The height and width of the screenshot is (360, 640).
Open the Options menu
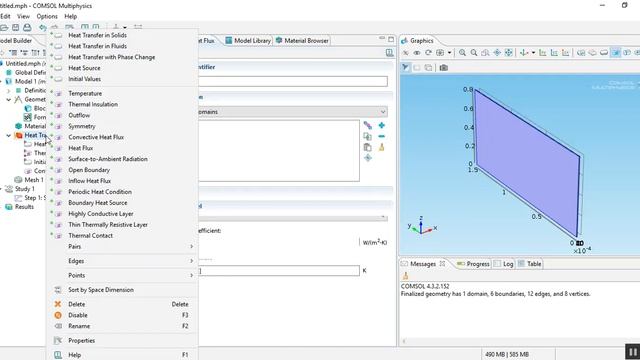pos(47,16)
